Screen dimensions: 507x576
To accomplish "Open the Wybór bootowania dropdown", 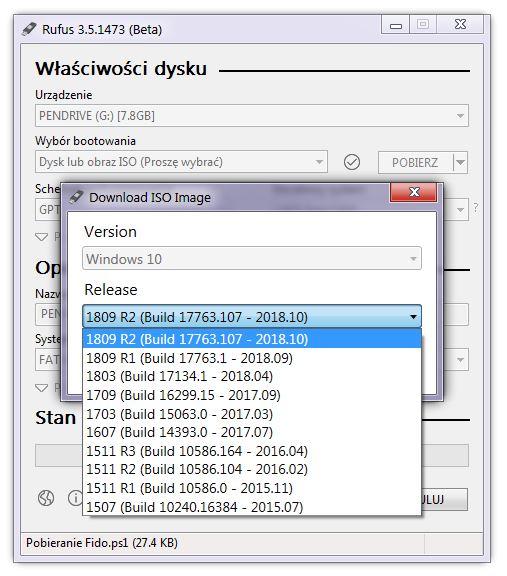I will click(181, 162).
